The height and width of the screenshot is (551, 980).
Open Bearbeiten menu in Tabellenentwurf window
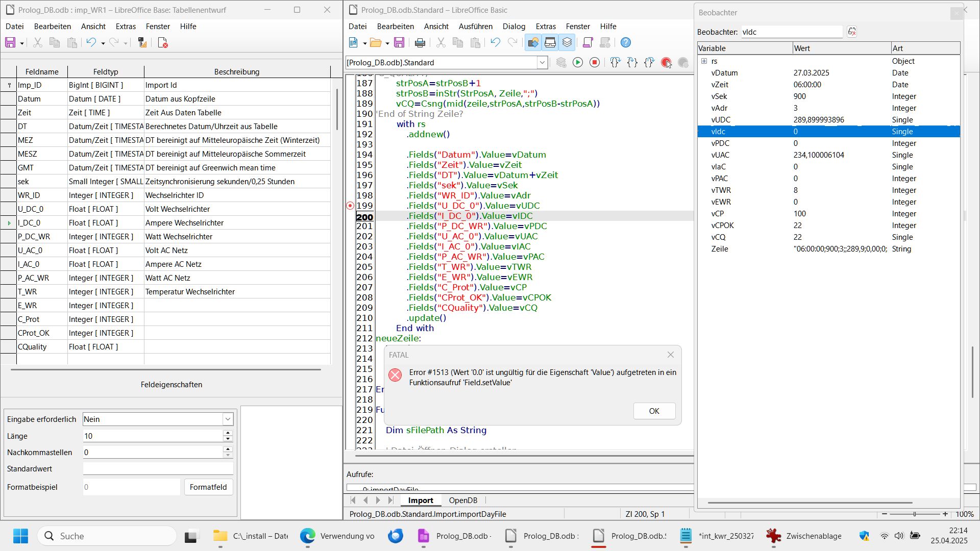[x=53, y=27]
